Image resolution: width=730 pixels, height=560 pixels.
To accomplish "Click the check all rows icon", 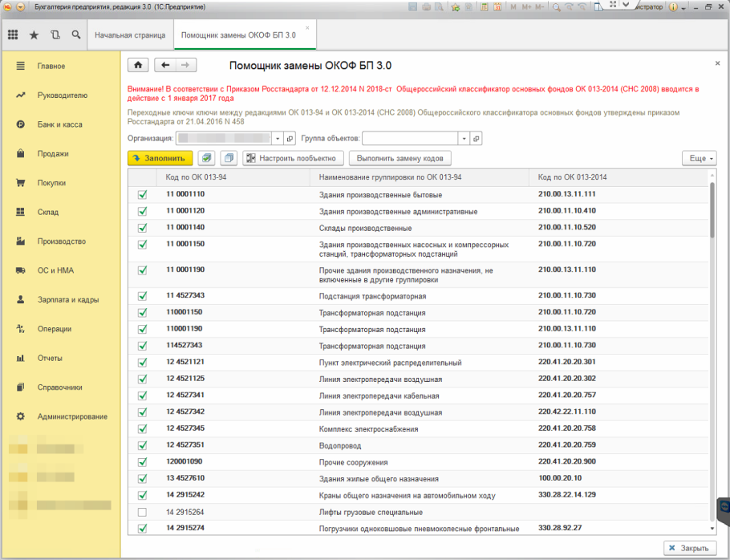I will coord(206,159).
